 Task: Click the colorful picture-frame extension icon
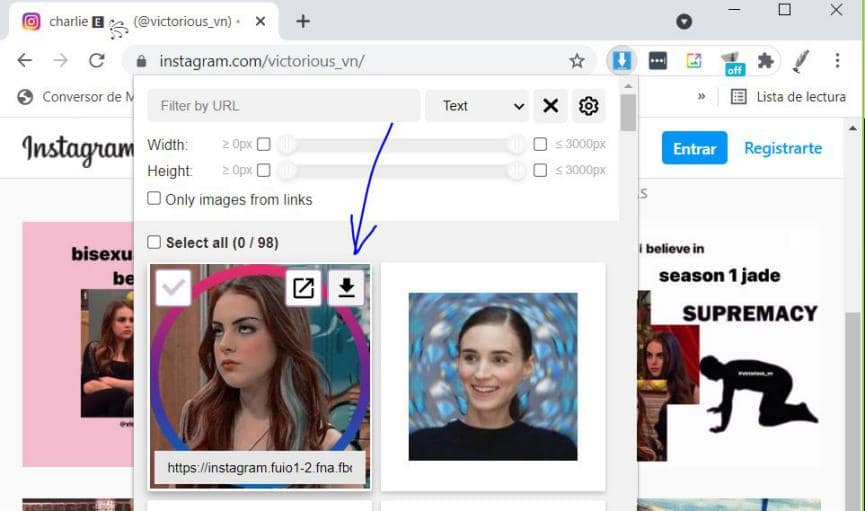[694, 61]
